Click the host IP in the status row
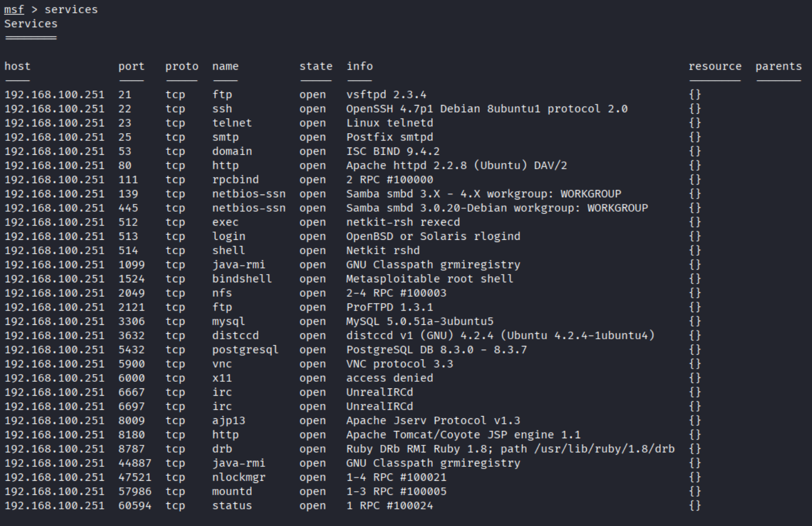 click(54, 506)
